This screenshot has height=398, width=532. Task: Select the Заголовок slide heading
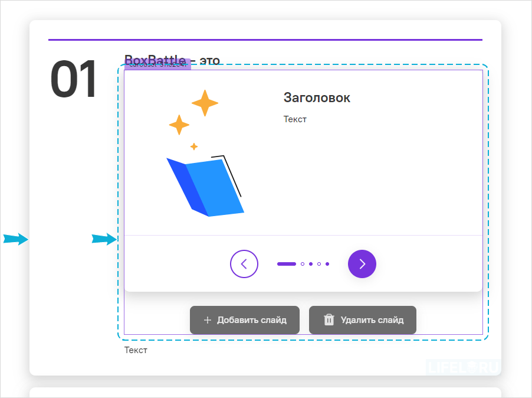coord(317,98)
